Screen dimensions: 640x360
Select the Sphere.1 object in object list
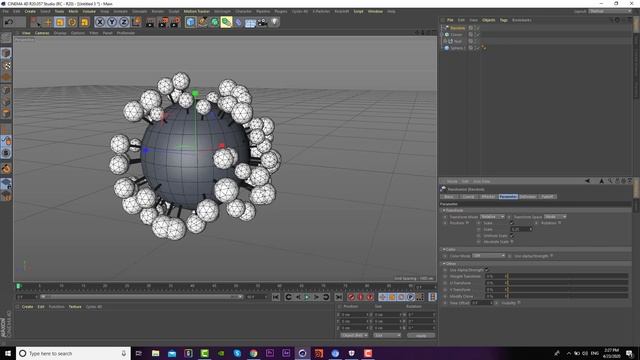coord(457,48)
